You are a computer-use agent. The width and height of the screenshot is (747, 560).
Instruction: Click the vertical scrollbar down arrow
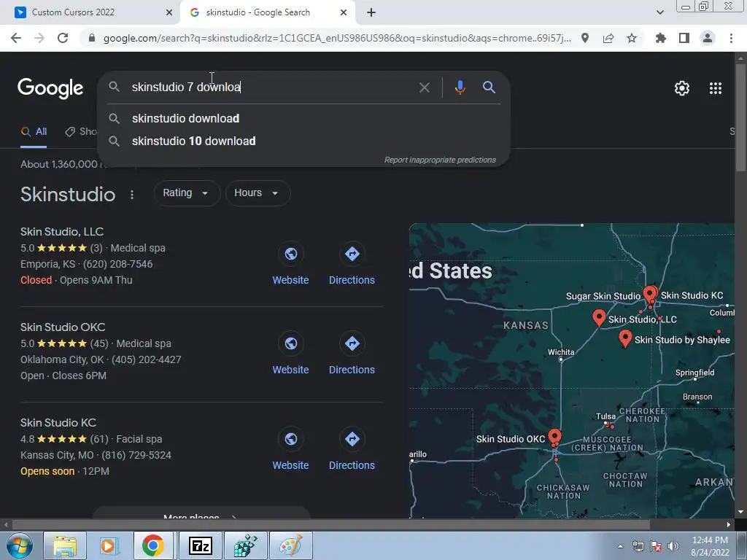pyautogui.click(x=740, y=513)
